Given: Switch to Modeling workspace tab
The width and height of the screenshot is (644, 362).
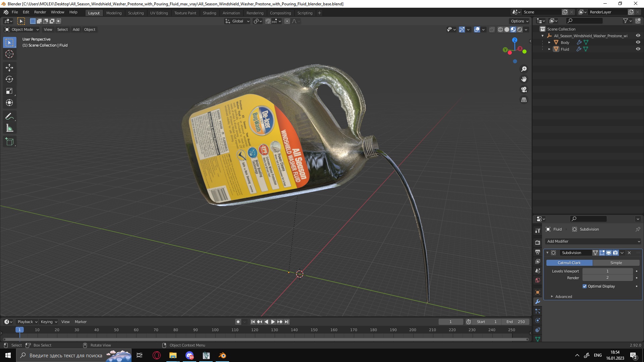Looking at the screenshot, I should (114, 13).
